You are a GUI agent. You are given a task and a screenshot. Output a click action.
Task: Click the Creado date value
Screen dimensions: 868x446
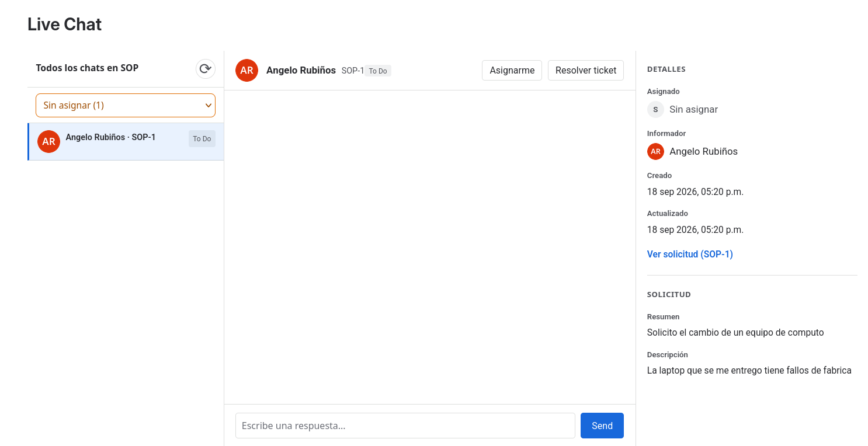695,191
